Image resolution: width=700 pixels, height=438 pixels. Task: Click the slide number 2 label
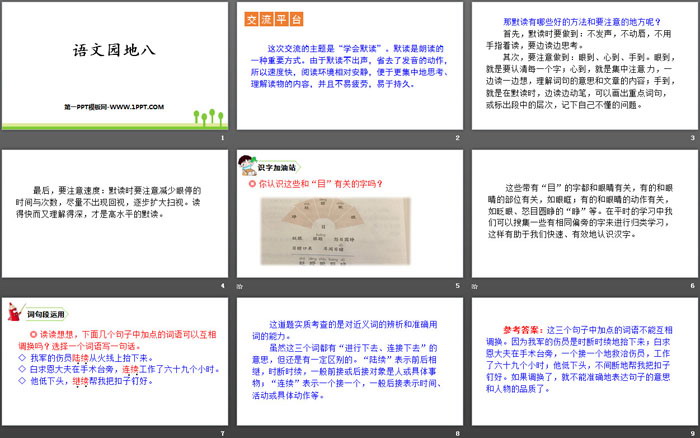456,139
